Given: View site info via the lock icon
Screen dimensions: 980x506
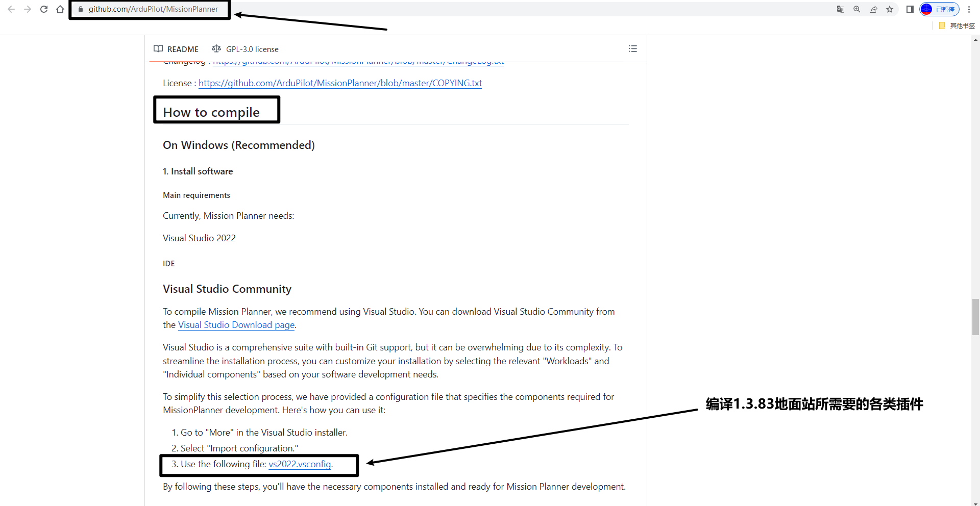Looking at the screenshot, I should click(x=81, y=9).
